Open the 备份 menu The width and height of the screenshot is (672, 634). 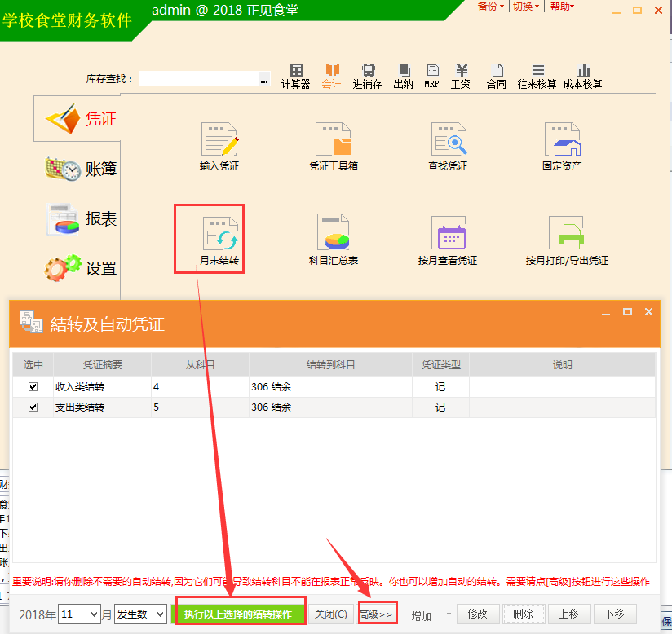490,7
